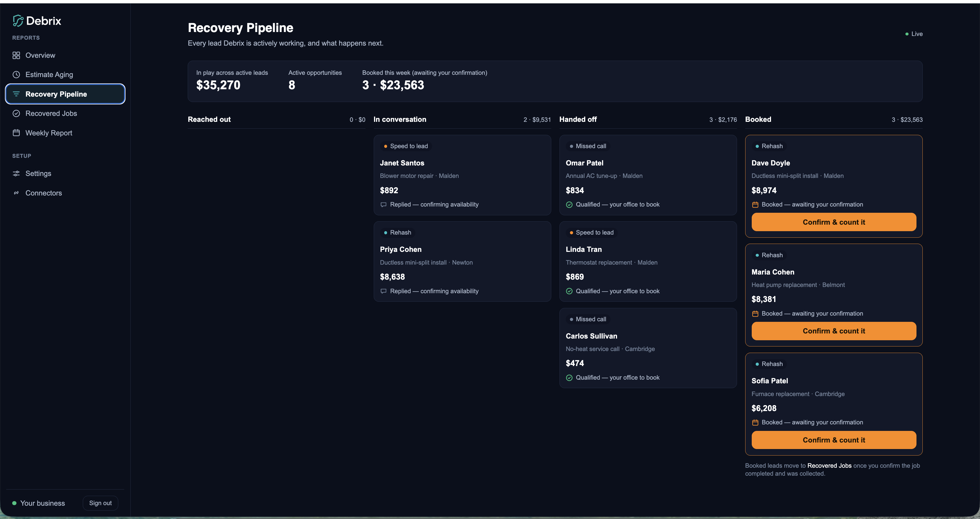
Task: Click the Rehash tag on Sofia Patel card
Action: pyautogui.click(x=769, y=364)
